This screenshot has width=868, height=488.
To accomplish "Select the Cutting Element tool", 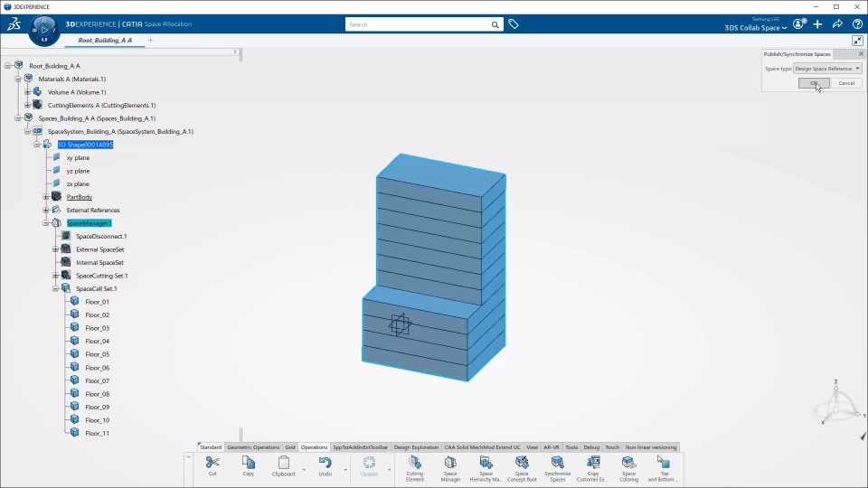I will point(415,468).
